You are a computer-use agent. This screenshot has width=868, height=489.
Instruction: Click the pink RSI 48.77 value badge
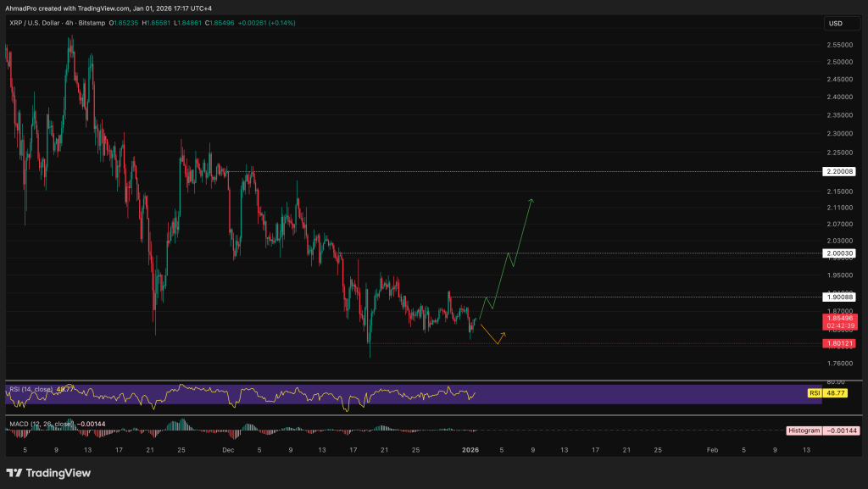tap(835, 393)
